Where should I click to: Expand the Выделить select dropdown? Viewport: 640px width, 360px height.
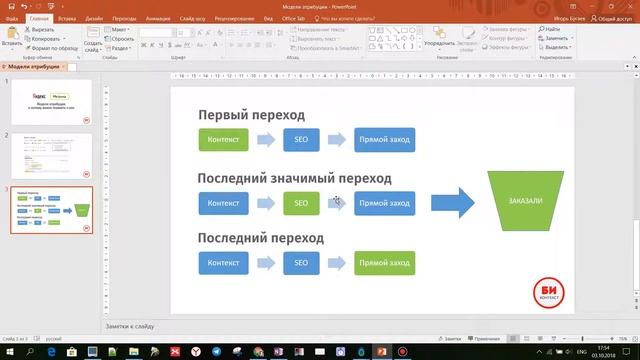click(555, 47)
